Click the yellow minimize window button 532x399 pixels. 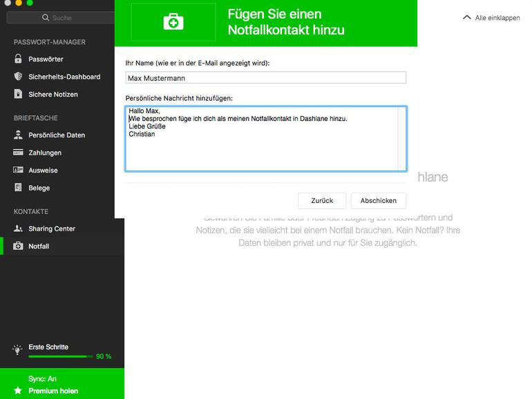click(x=19, y=3)
